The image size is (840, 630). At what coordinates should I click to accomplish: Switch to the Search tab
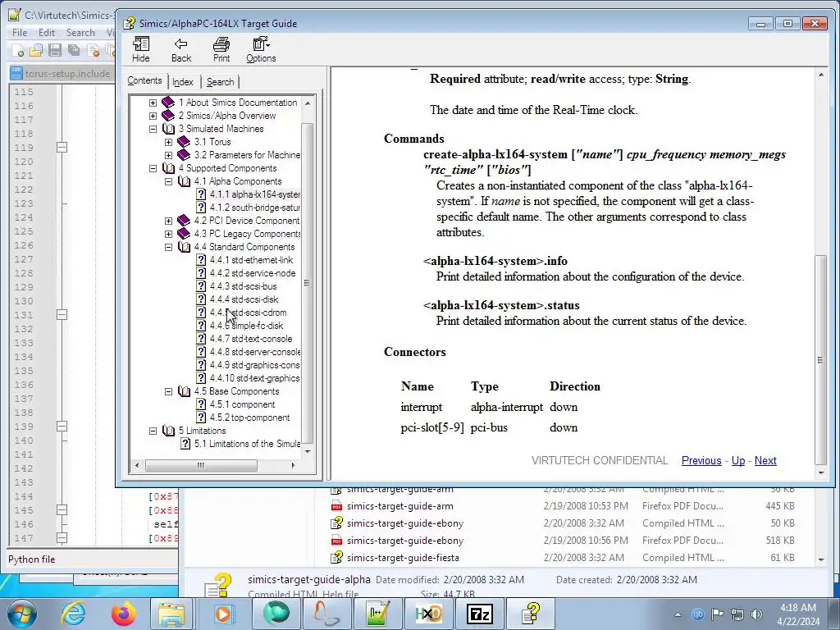pos(220,82)
